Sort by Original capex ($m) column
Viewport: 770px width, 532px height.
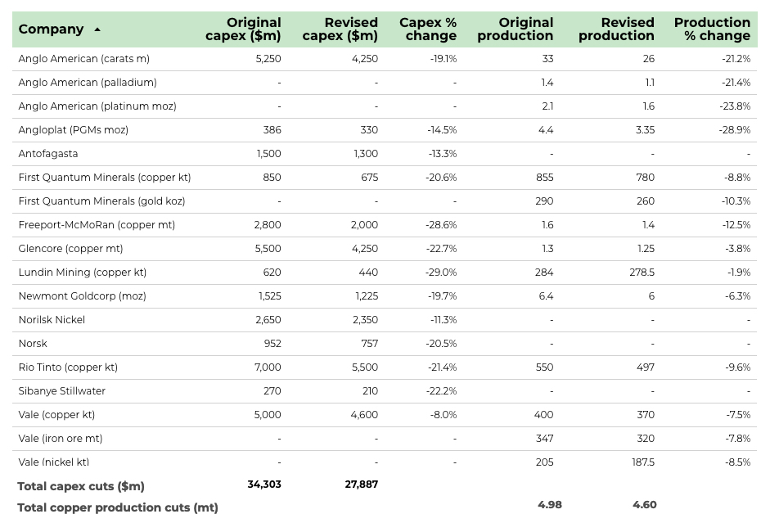243,29
